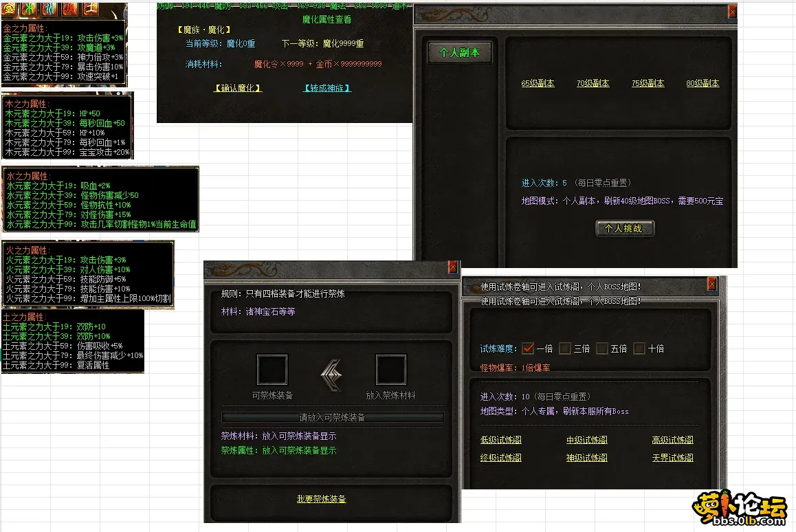
Task: Click the 进入次数: 5 text
Action: pos(544,183)
